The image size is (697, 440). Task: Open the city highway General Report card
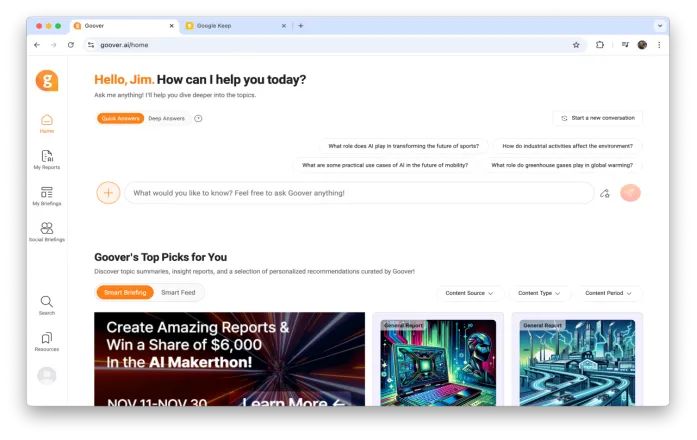(577, 360)
